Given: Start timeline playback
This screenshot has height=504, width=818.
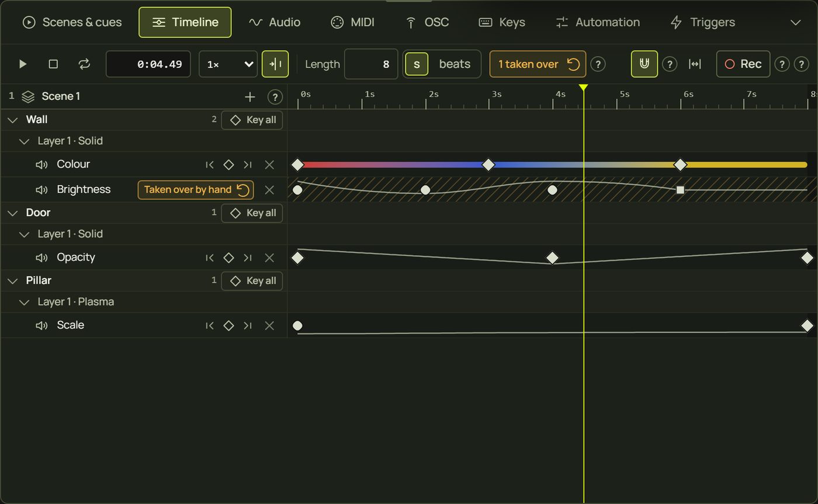Looking at the screenshot, I should pyautogui.click(x=23, y=64).
